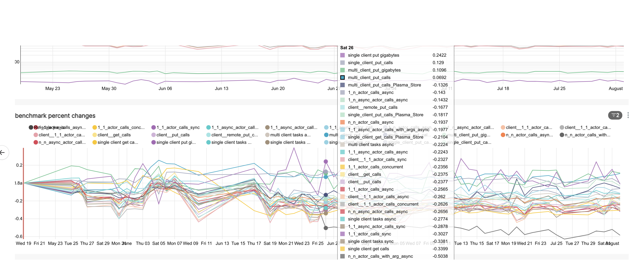Click the pink dot next to client__1_1_actor_ca legend item
The width and height of the screenshot is (644, 279).
click(35, 135)
